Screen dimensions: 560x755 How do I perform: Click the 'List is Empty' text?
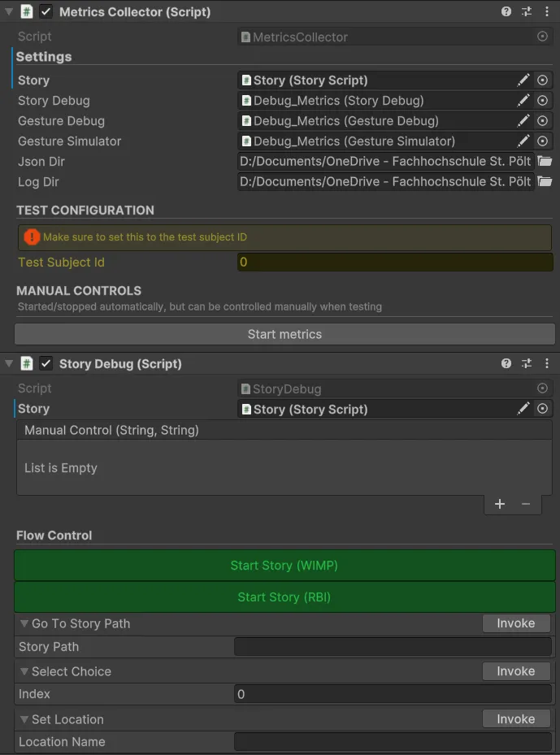[x=61, y=468]
